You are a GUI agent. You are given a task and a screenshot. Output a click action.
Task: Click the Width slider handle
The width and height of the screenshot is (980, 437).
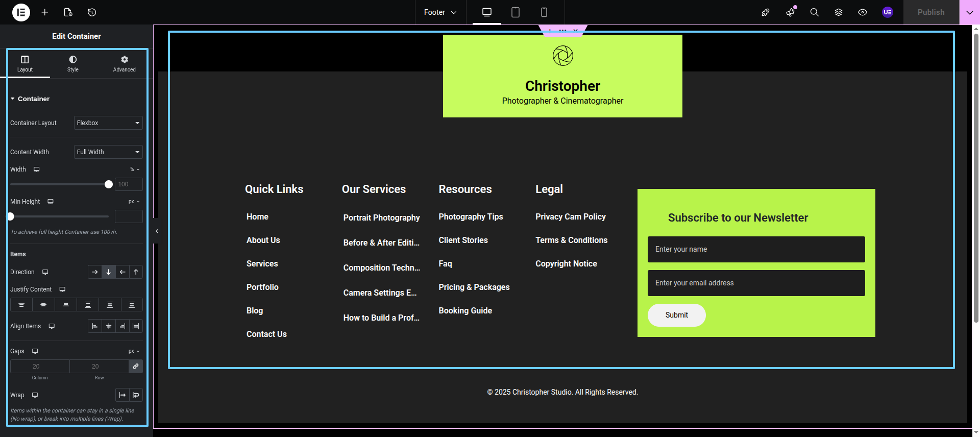109,184
